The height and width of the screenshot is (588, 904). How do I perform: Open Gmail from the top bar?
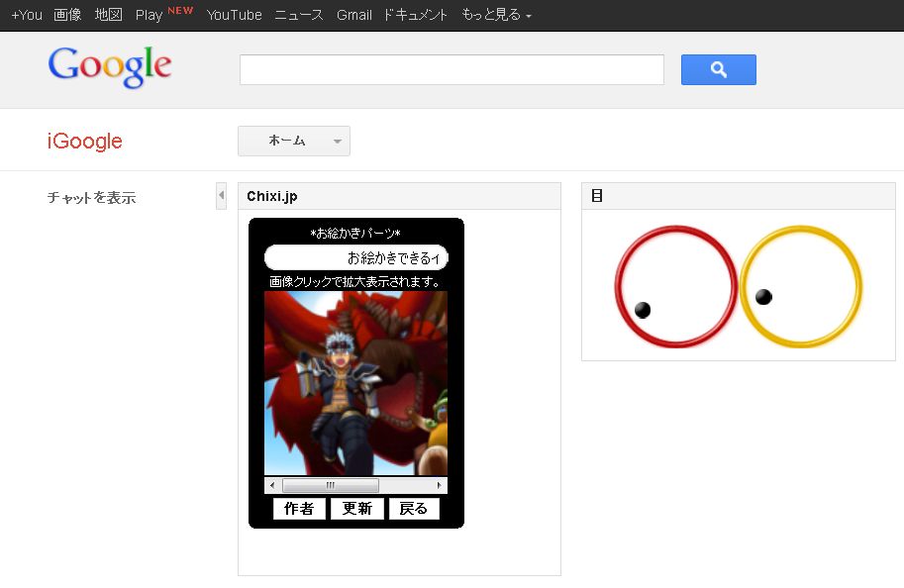coord(354,15)
